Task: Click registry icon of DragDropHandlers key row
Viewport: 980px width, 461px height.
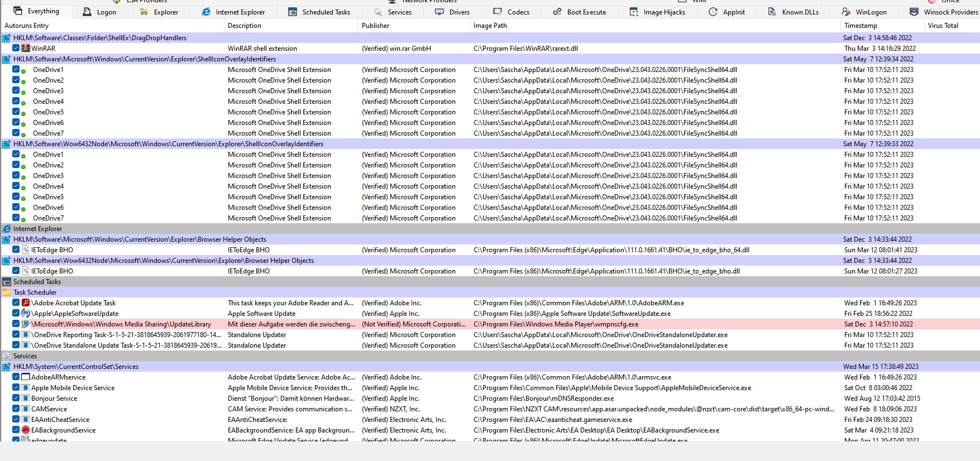Action: coord(7,38)
